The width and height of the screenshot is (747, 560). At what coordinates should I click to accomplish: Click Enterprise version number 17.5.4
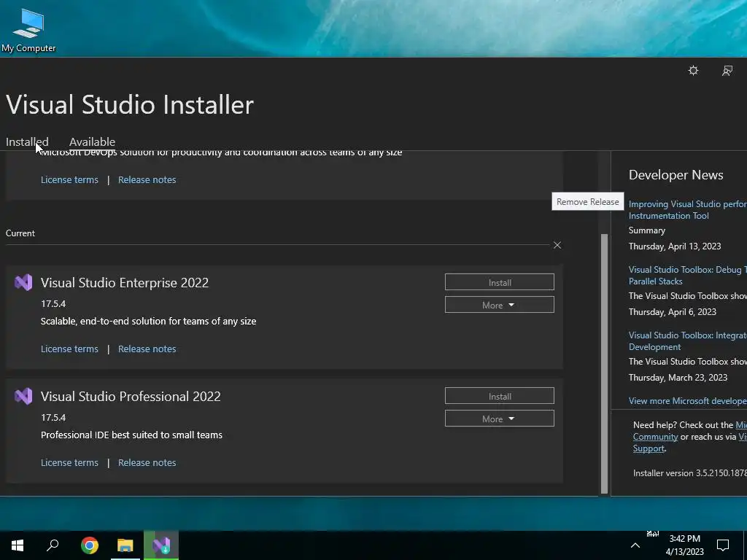[x=53, y=304]
